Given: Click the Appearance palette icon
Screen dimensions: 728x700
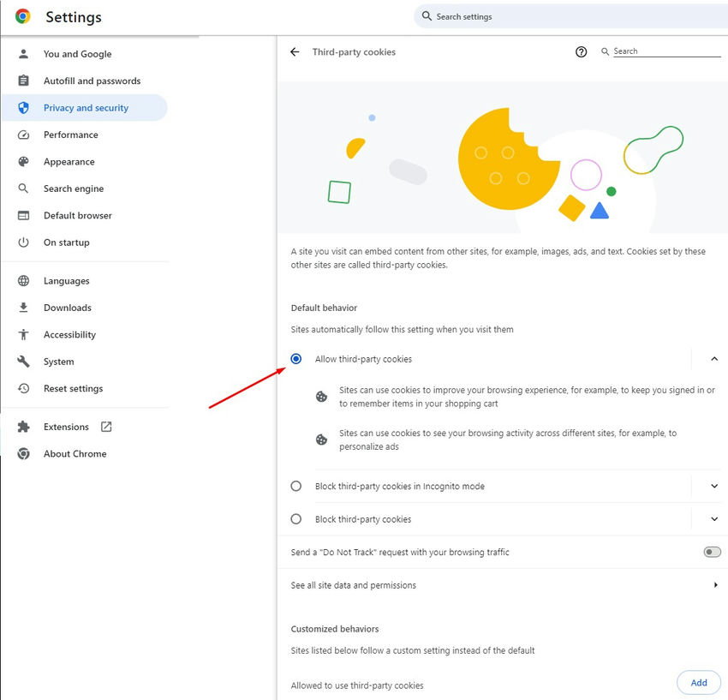Looking at the screenshot, I should pos(24,162).
